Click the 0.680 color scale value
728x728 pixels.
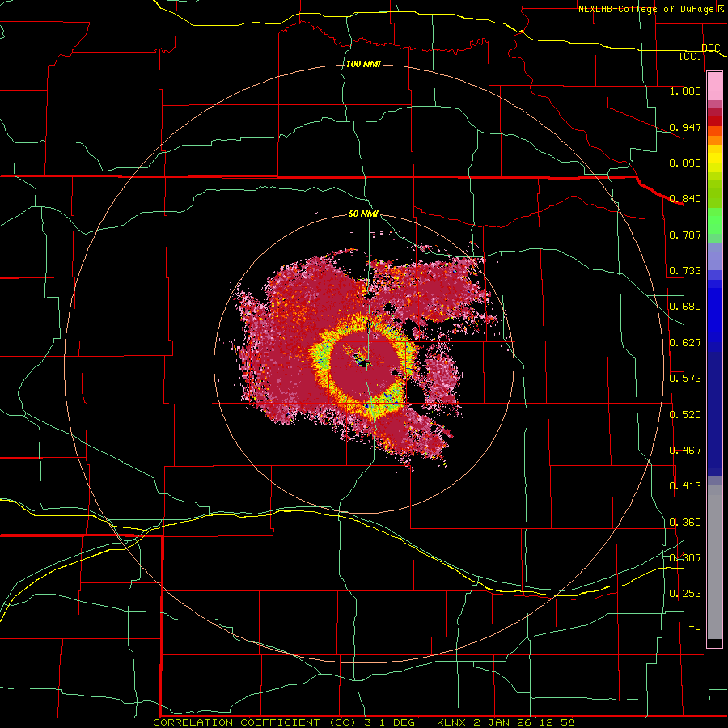point(685,307)
